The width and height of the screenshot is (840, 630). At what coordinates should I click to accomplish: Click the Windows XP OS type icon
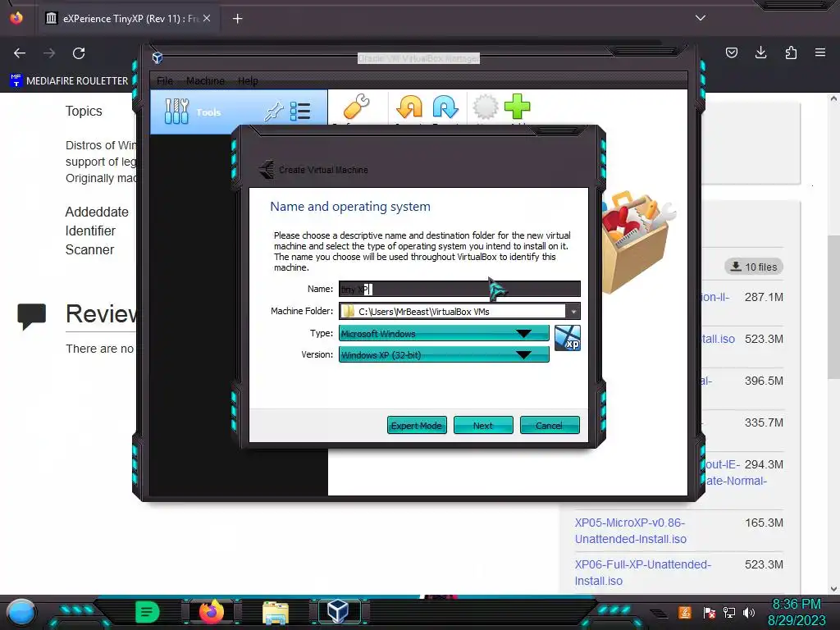coord(568,338)
